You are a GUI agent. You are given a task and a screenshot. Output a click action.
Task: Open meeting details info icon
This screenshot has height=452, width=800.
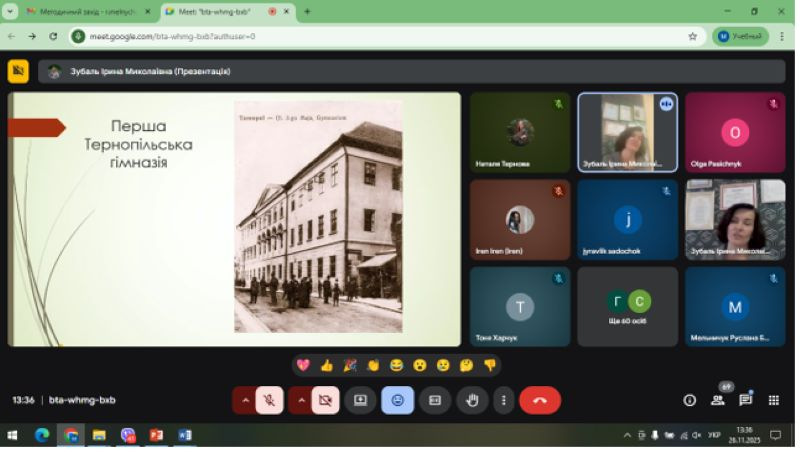(x=689, y=400)
